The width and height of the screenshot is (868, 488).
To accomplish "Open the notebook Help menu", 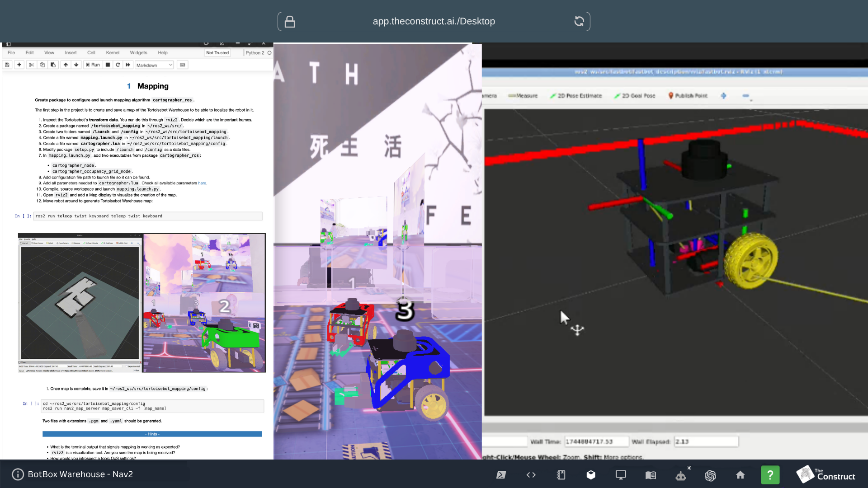I will click(163, 53).
